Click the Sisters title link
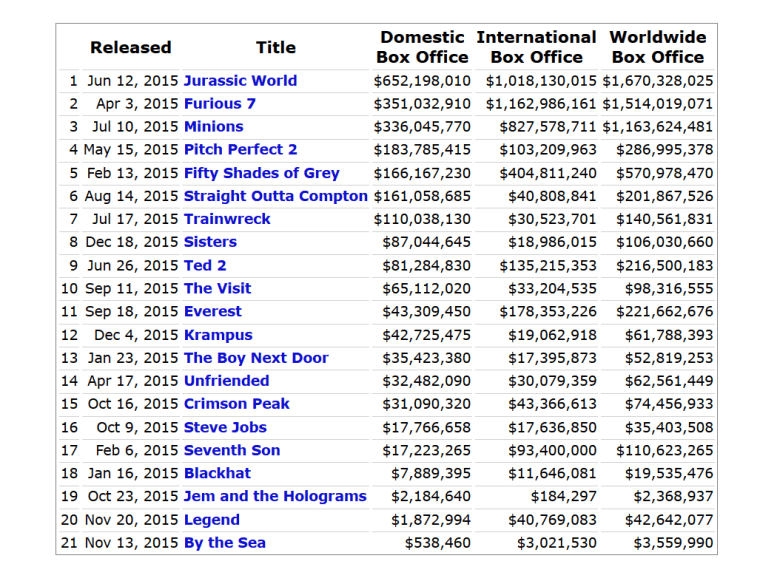 click(210, 242)
